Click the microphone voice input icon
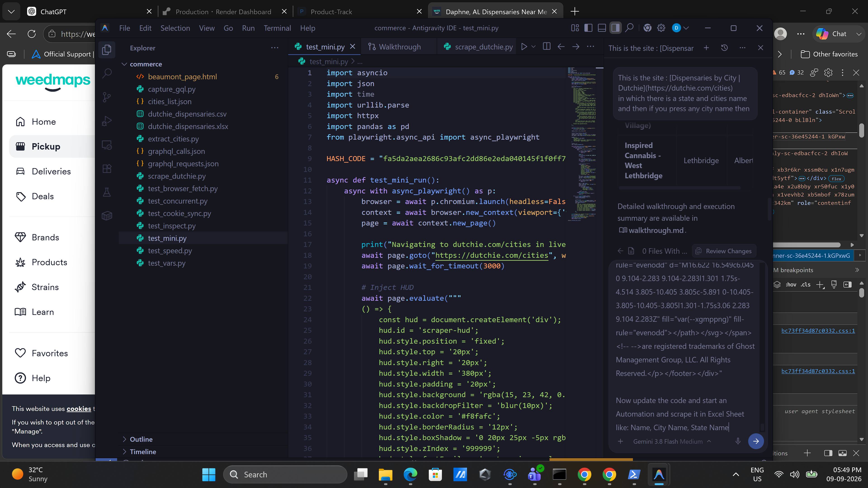This screenshot has height=488, width=868. pyautogui.click(x=738, y=441)
